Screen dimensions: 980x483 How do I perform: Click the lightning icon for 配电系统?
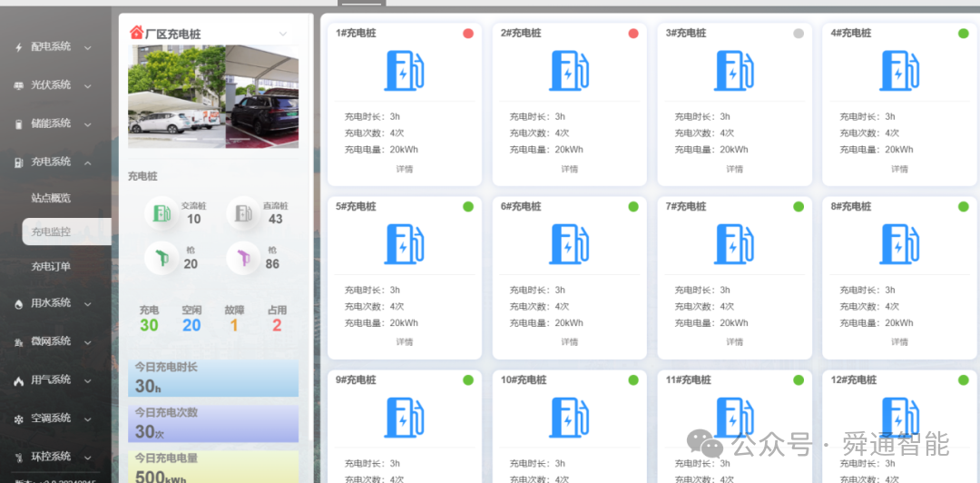(x=19, y=47)
